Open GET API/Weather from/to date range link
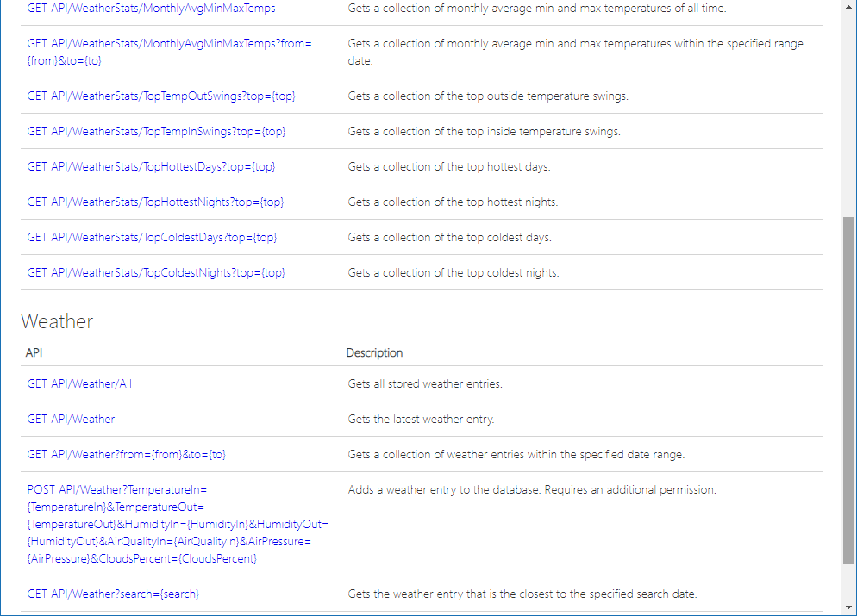The height and width of the screenshot is (616, 857). pyautogui.click(x=126, y=454)
